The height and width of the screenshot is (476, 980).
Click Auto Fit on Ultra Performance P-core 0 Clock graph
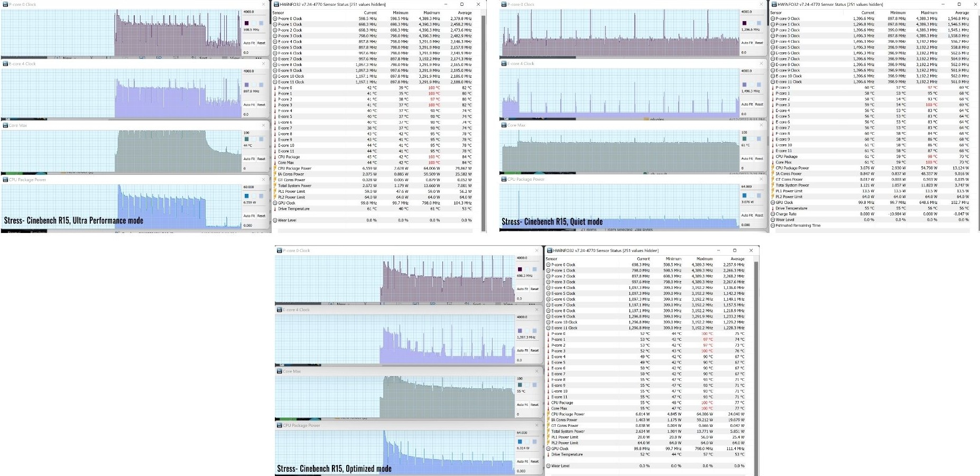pos(249,43)
